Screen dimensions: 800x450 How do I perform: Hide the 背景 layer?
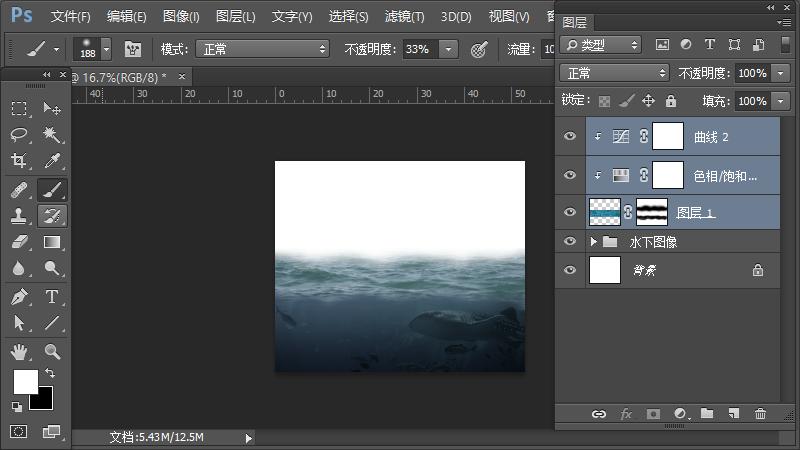point(570,270)
